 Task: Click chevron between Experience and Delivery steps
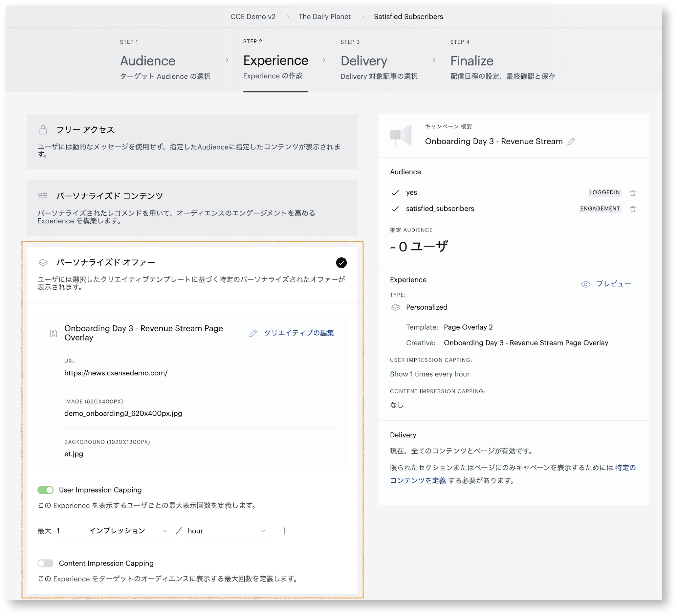[x=324, y=60]
